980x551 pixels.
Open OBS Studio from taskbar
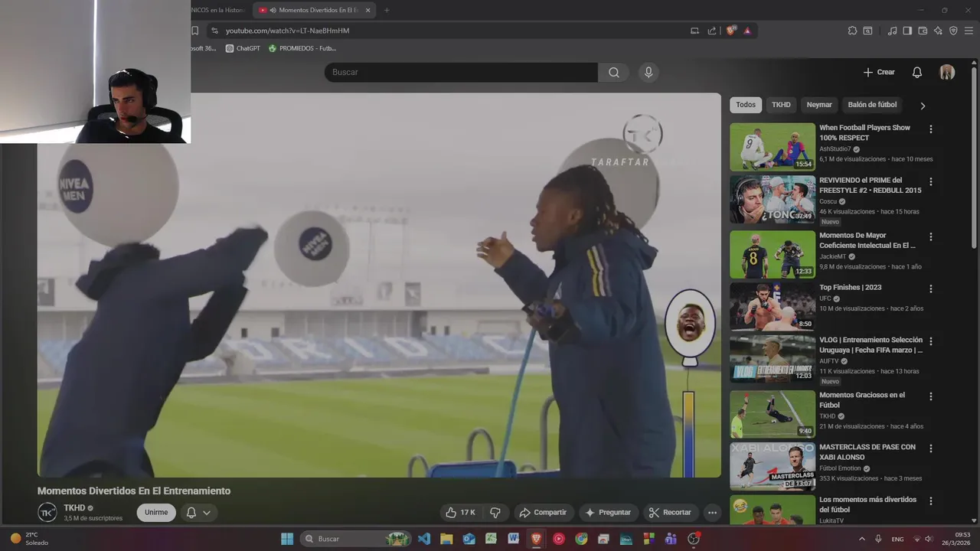pos(694,539)
